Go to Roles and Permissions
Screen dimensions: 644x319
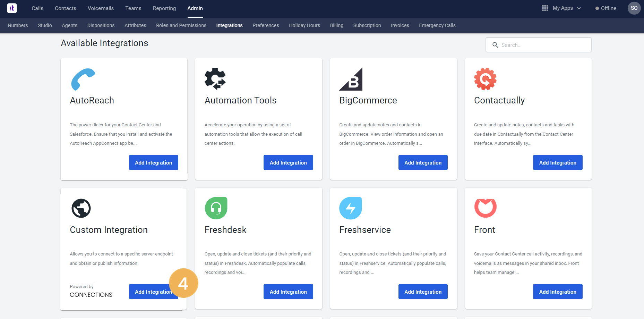[181, 25]
